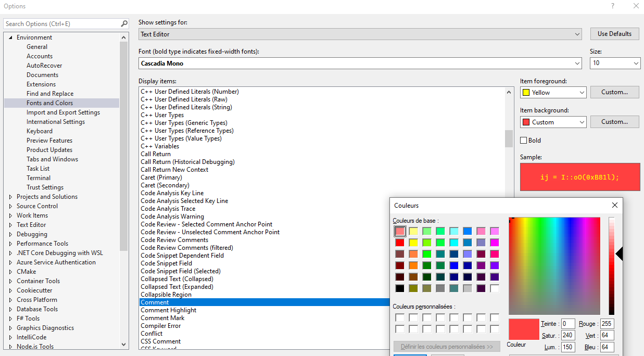Image resolution: width=644 pixels, height=356 pixels.
Task: Click the help question mark in the Options title bar
Action: [612, 6]
